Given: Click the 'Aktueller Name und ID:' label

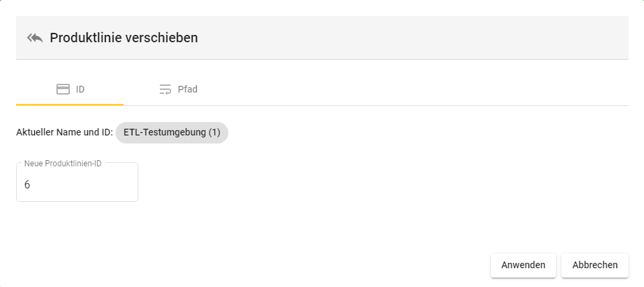Looking at the screenshot, I should coord(64,133).
